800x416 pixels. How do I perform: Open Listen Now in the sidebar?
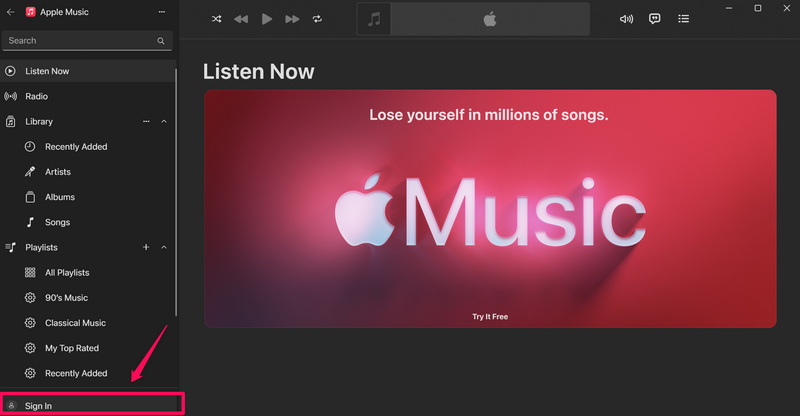(x=88, y=71)
